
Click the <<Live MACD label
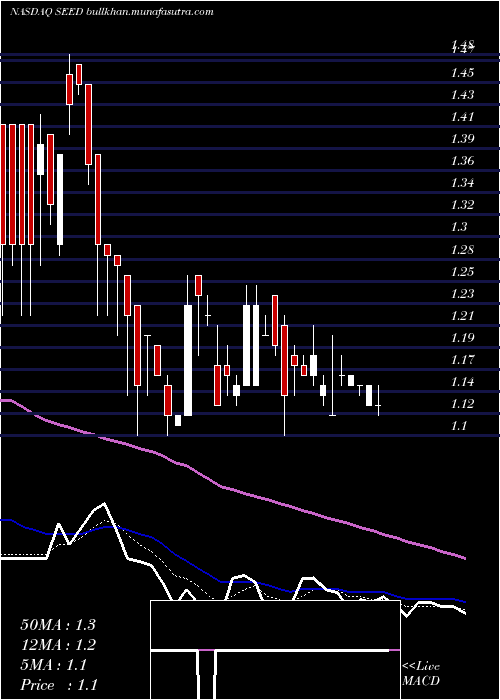(421, 674)
